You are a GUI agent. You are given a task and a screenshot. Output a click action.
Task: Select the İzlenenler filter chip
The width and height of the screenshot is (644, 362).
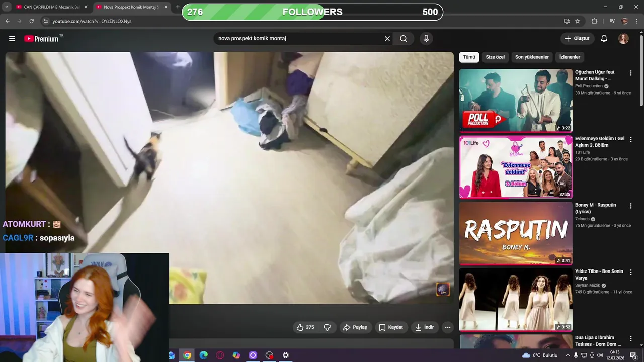(570, 57)
